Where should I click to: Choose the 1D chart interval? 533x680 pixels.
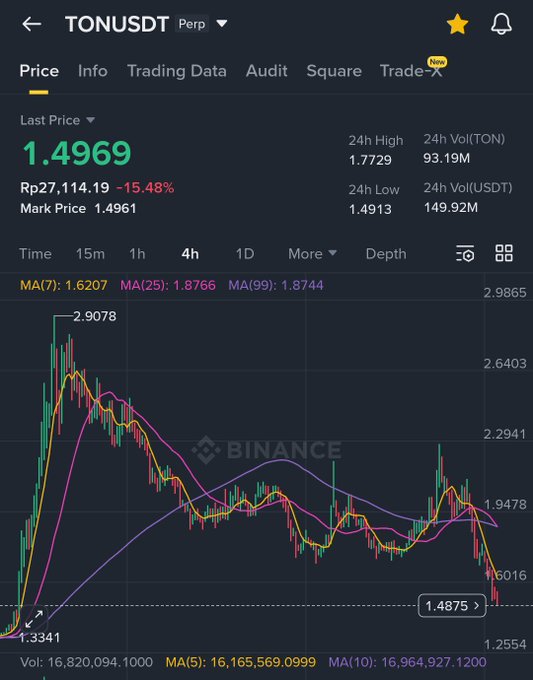coord(245,254)
